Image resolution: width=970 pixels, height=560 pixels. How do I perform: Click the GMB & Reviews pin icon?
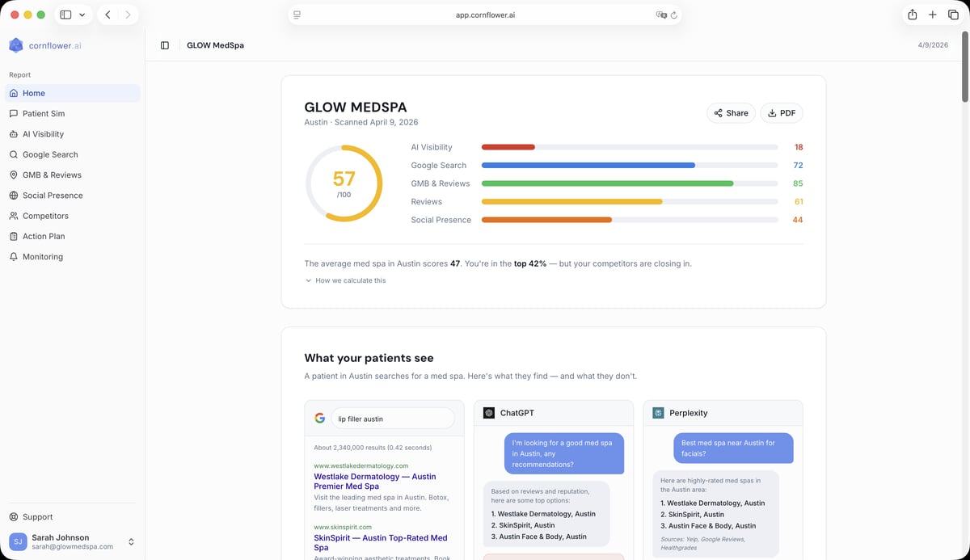[14, 175]
